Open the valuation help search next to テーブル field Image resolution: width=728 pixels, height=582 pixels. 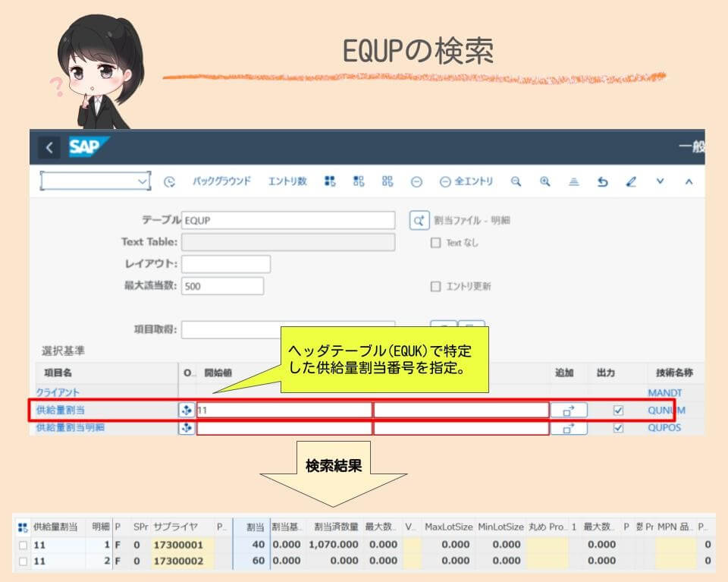418,220
